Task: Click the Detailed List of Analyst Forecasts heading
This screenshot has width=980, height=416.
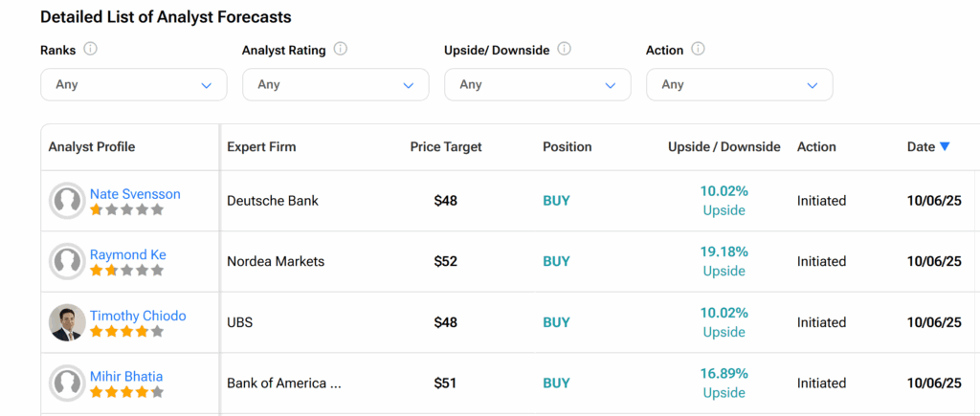Action: pyautogui.click(x=166, y=17)
